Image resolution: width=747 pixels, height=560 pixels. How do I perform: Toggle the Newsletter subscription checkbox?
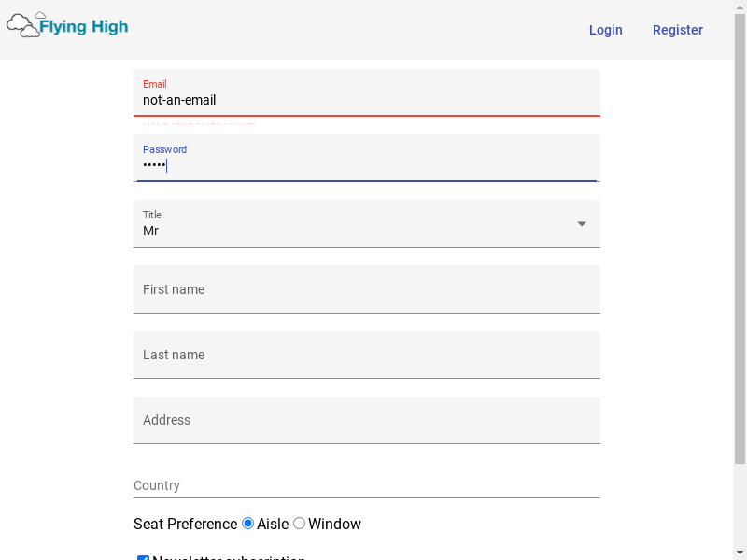(143, 557)
